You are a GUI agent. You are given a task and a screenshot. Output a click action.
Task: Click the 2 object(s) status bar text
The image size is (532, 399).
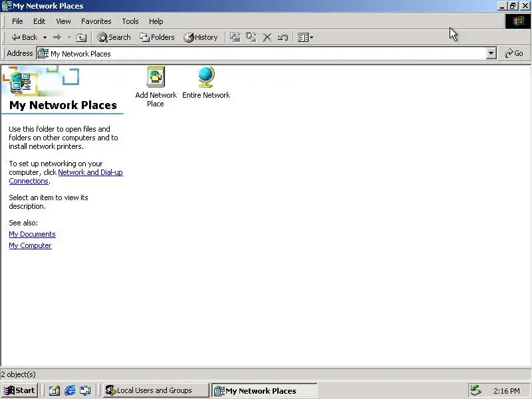[19, 374]
